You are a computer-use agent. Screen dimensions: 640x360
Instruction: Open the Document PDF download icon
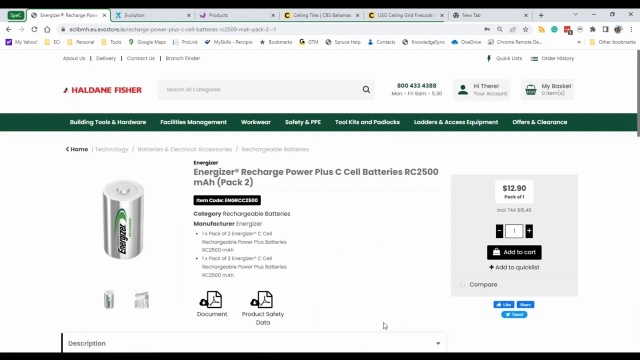(211, 300)
